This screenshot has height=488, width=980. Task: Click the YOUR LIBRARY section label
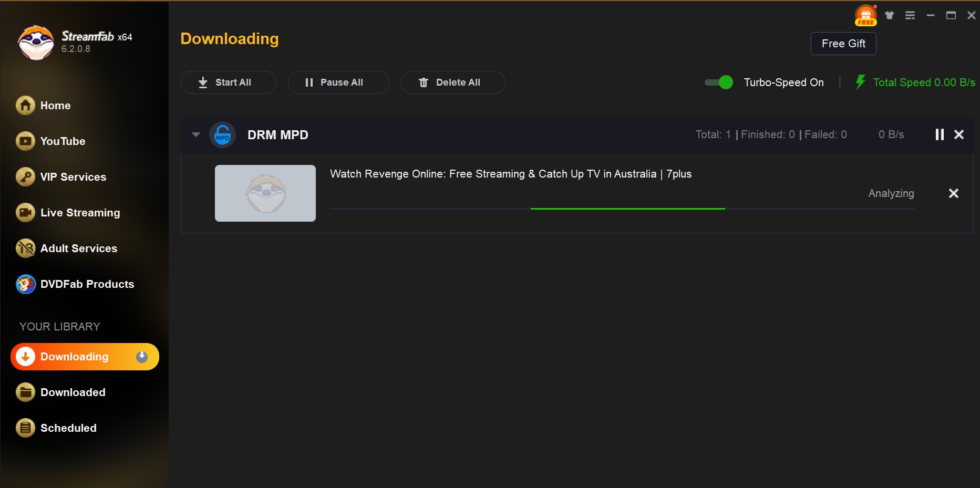pyautogui.click(x=59, y=327)
